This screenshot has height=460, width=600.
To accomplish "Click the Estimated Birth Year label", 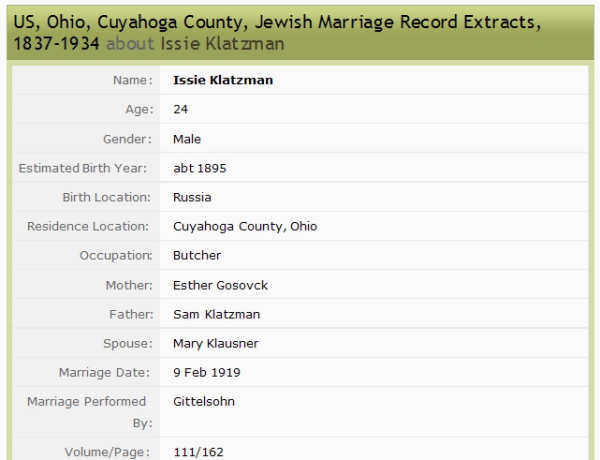I will [x=84, y=168].
